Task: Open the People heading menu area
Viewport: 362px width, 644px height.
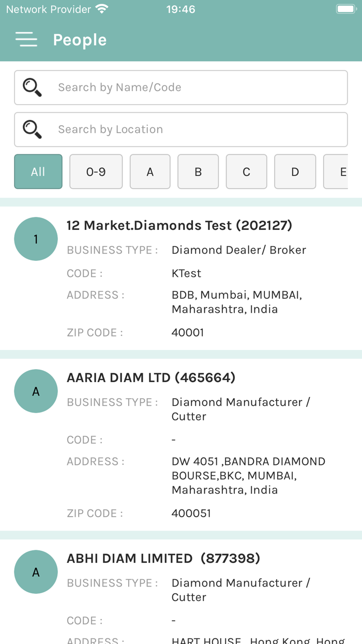Action: click(x=79, y=39)
